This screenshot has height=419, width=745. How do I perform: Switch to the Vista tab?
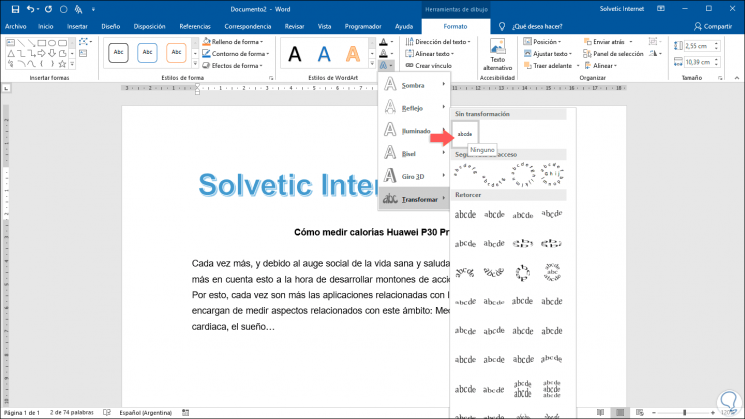click(325, 27)
